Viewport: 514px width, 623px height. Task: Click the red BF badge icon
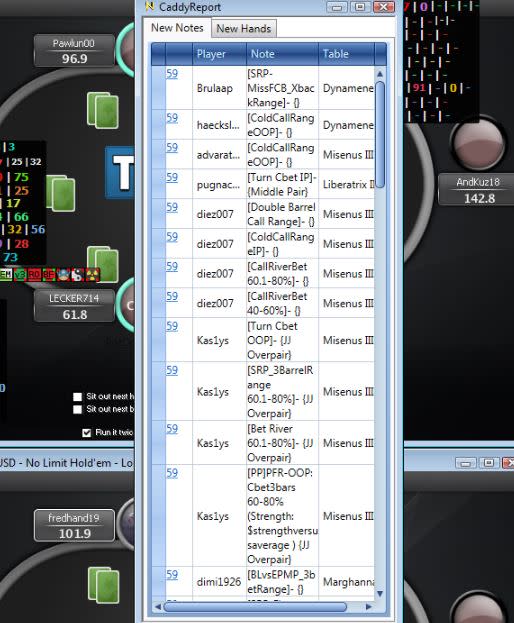[48, 274]
